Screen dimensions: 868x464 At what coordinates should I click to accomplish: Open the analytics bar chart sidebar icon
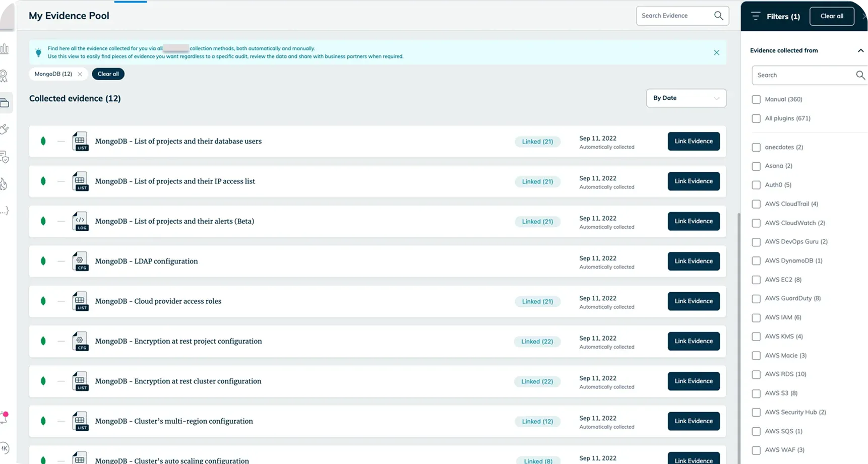point(5,49)
